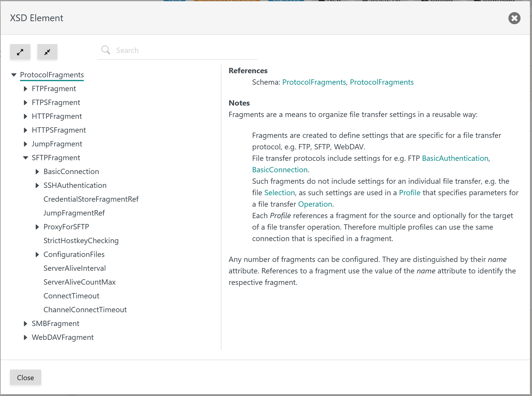Image resolution: width=532 pixels, height=396 pixels.
Task: Select the FTPFragment tree item
Action: [54, 89]
